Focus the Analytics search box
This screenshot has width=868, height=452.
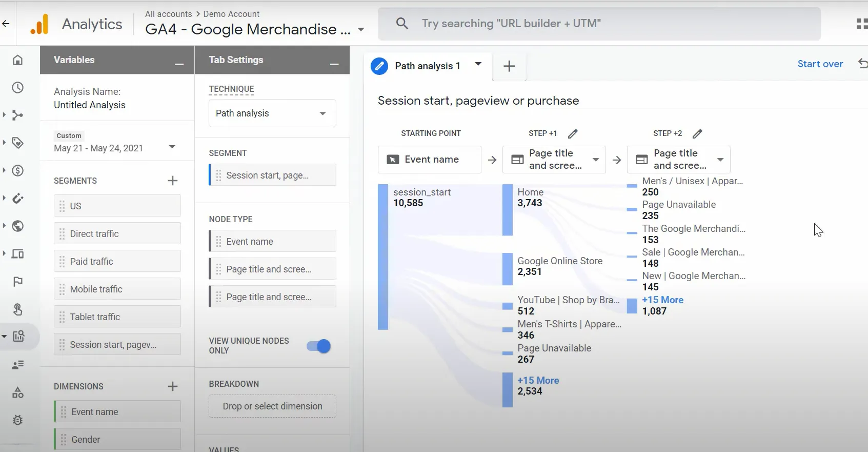tap(599, 24)
